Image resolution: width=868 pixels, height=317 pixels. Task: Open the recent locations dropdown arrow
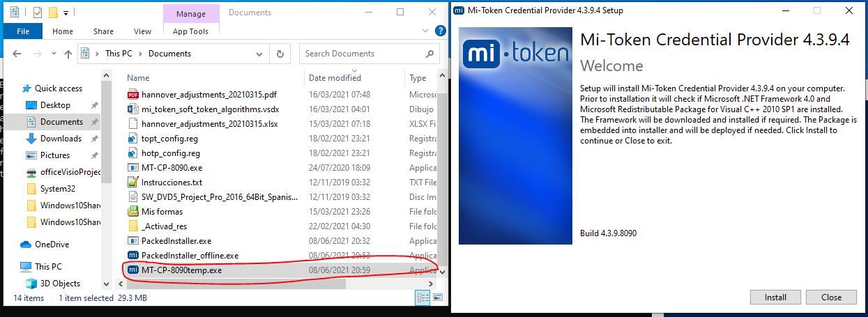[x=52, y=54]
